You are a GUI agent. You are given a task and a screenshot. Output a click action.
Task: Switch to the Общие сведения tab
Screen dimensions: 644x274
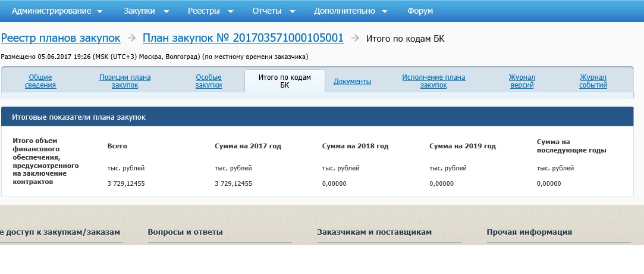click(40, 81)
